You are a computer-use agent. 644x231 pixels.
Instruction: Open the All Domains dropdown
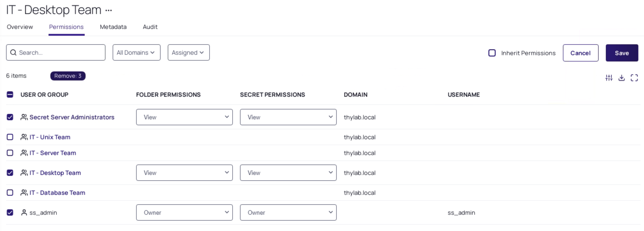tap(136, 53)
